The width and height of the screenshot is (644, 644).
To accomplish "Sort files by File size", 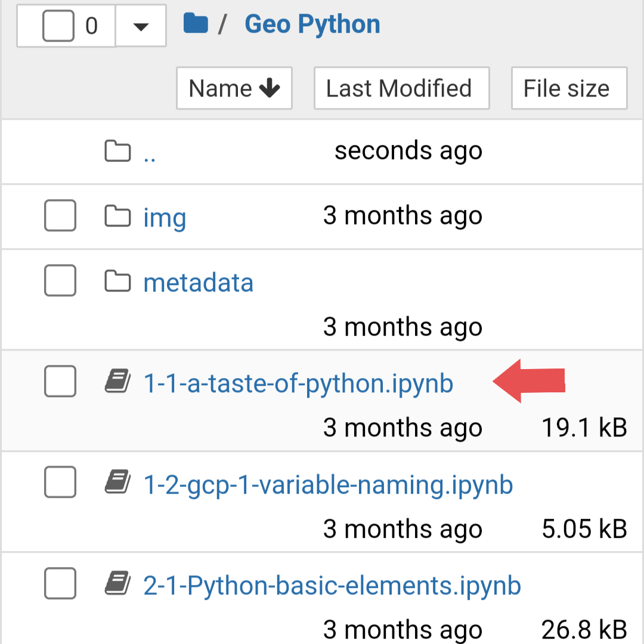I will coord(568,88).
